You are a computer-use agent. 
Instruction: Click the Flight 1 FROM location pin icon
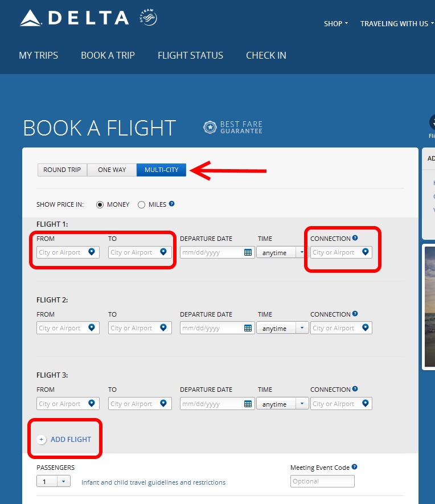pyautogui.click(x=92, y=252)
